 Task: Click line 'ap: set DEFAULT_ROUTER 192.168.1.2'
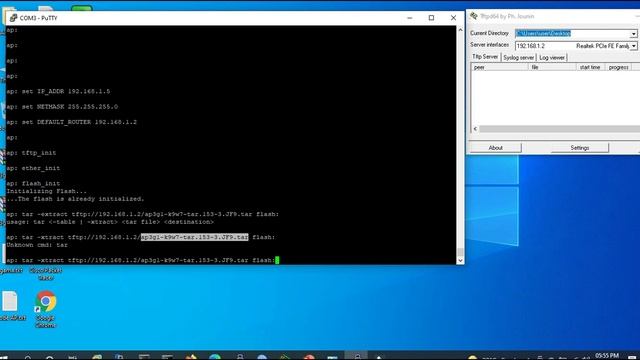point(71,122)
